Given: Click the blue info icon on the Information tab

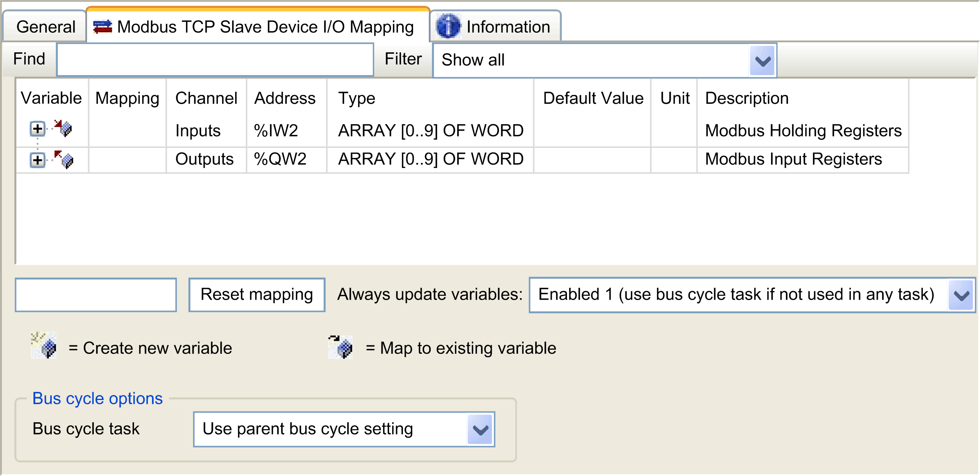Looking at the screenshot, I should coord(448,27).
